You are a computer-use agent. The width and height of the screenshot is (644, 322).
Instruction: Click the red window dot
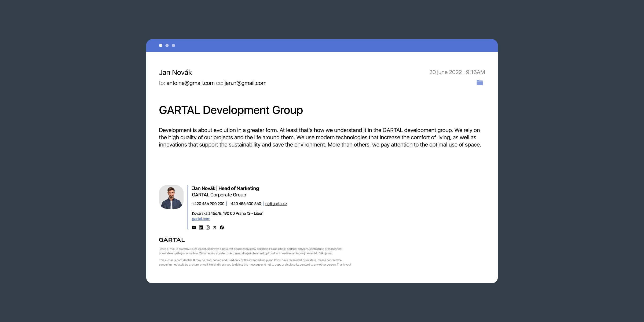tap(161, 45)
